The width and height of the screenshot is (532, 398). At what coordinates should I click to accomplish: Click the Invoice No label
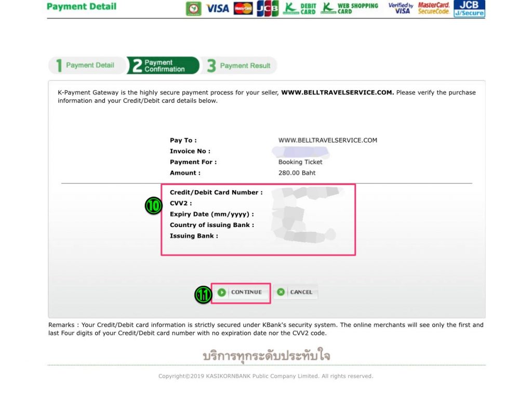190,151
